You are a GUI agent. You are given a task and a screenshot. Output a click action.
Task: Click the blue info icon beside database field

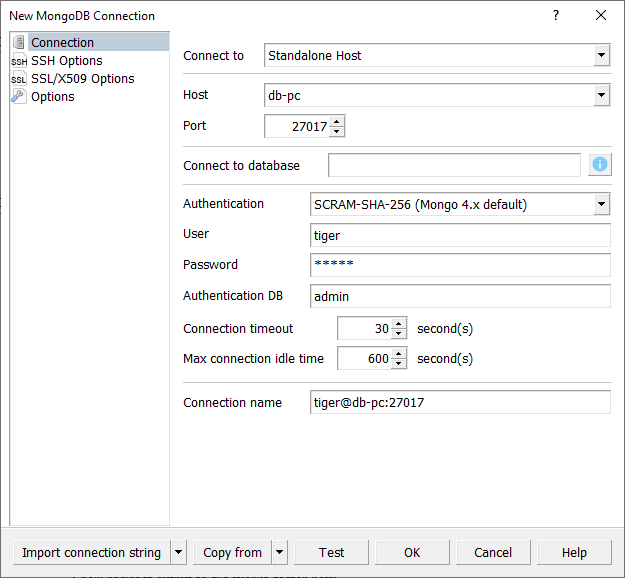pyautogui.click(x=600, y=165)
